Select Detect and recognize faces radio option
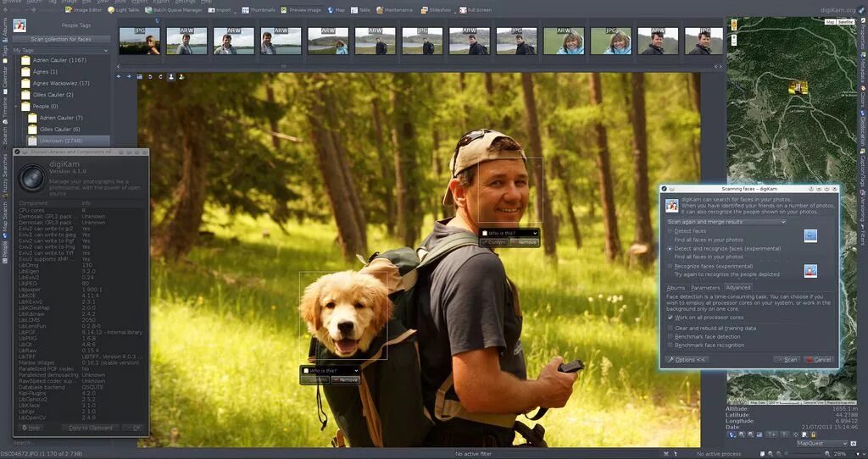 [670, 249]
